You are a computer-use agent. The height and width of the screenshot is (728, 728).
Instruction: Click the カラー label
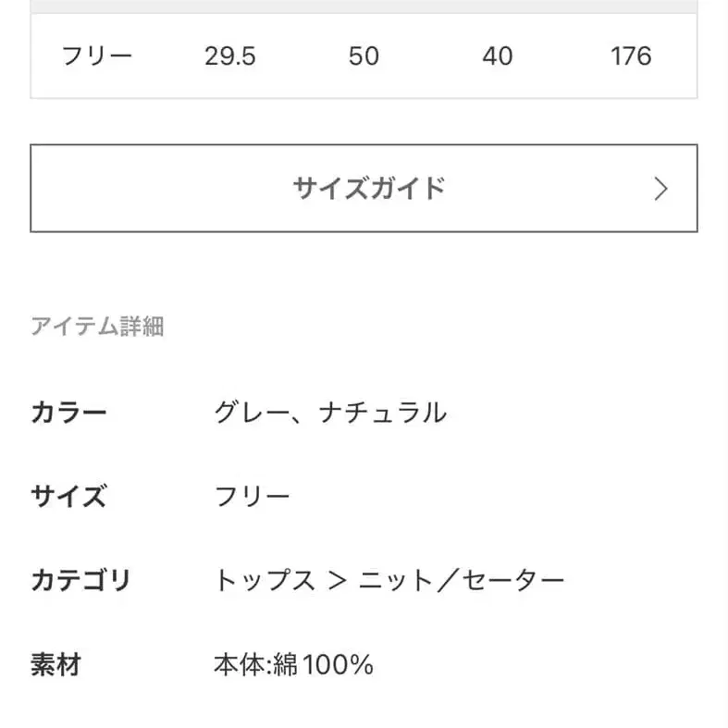click(68, 413)
